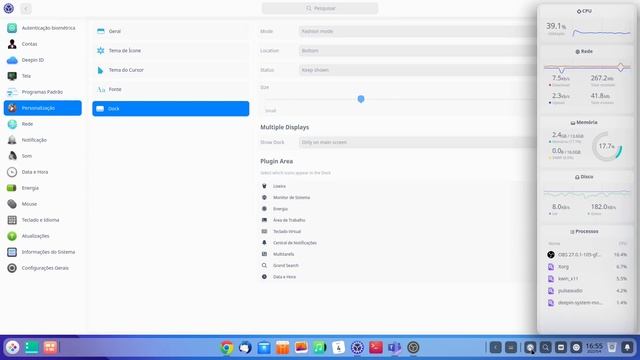The width and height of the screenshot is (640, 360).
Task: Open the Contas sidebar entry
Action: [x=42, y=44]
